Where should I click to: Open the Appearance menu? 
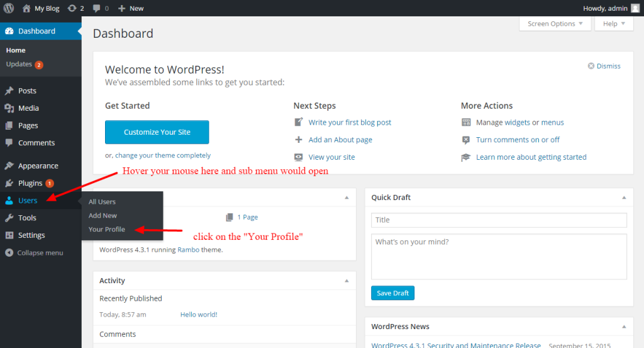tap(38, 166)
